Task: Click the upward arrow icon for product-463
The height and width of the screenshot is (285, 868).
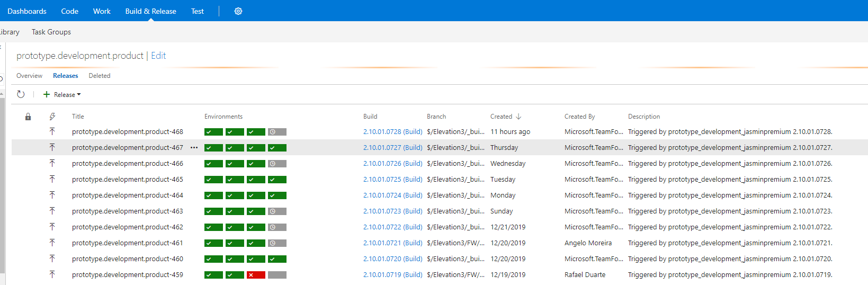Action: point(52,211)
